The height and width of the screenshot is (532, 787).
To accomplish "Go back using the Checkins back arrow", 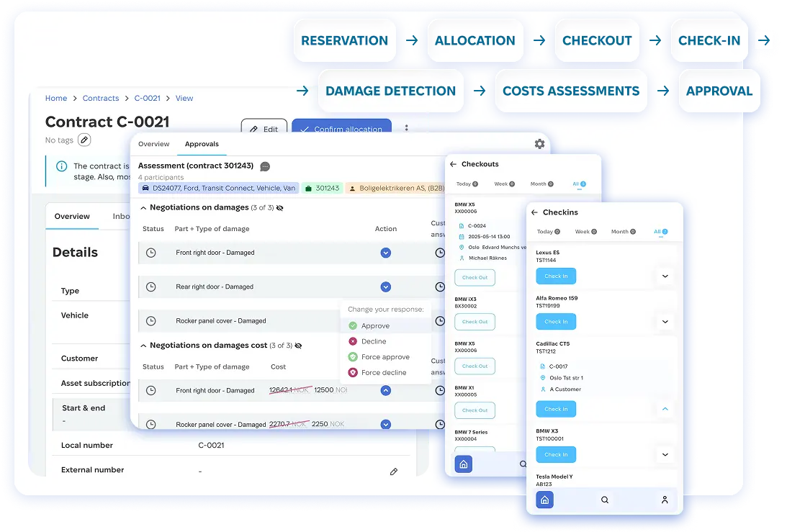I will [534, 212].
